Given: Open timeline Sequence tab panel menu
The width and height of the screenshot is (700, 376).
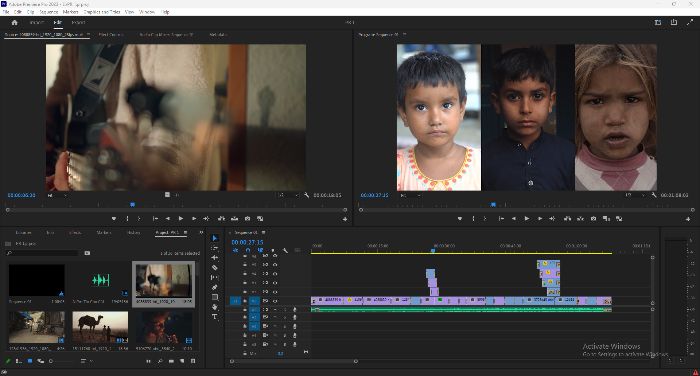Looking at the screenshot, I should pyautogui.click(x=263, y=233).
